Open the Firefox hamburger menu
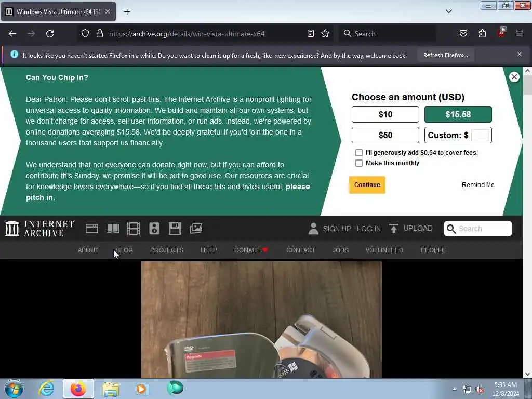This screenshot has height=399, width=532. tap(520, 33)
